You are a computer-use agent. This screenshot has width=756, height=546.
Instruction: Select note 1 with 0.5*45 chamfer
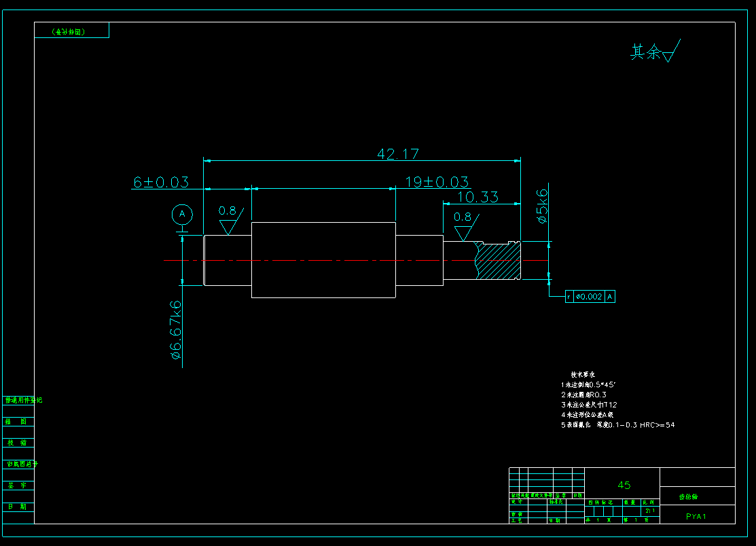point(588,384)
